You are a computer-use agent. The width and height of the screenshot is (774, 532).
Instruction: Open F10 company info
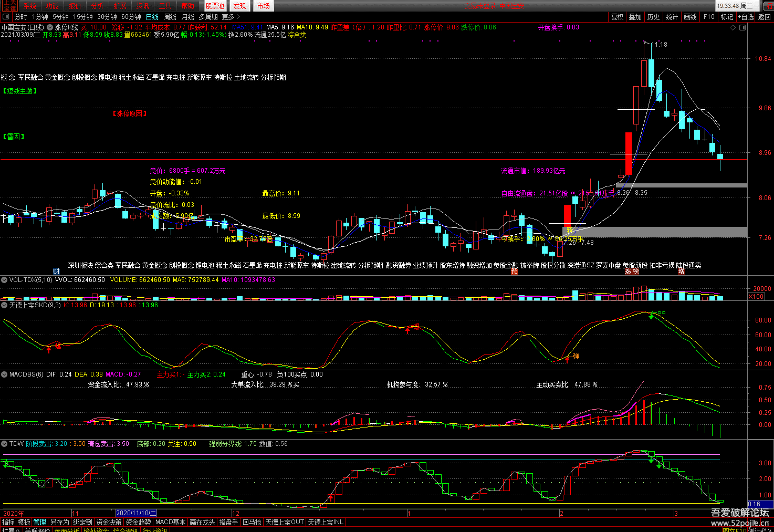point(709,17)
